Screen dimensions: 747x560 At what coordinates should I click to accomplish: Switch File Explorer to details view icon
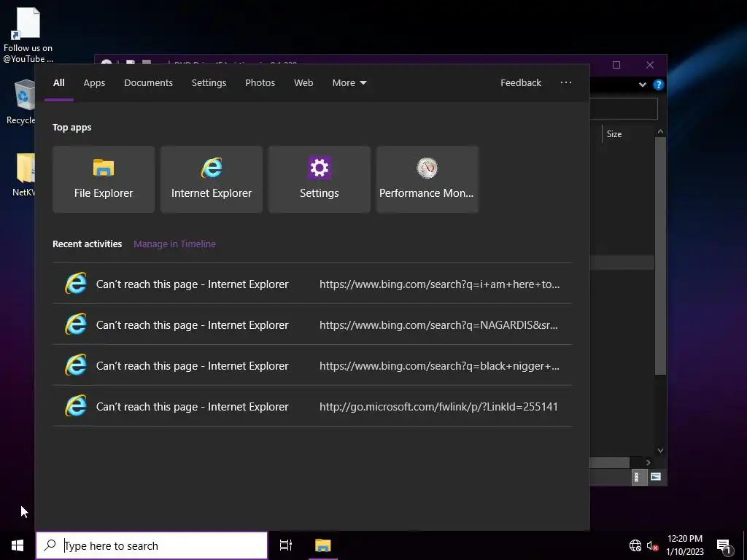tap(639, 477)
